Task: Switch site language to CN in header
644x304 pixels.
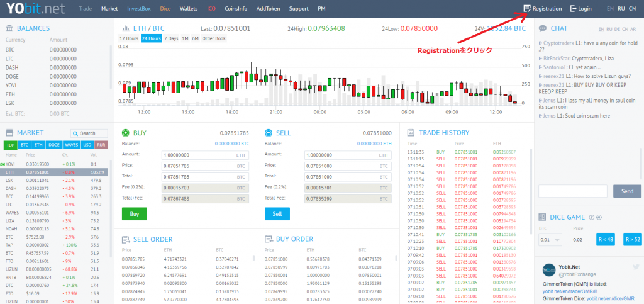Action: (632, 9)
